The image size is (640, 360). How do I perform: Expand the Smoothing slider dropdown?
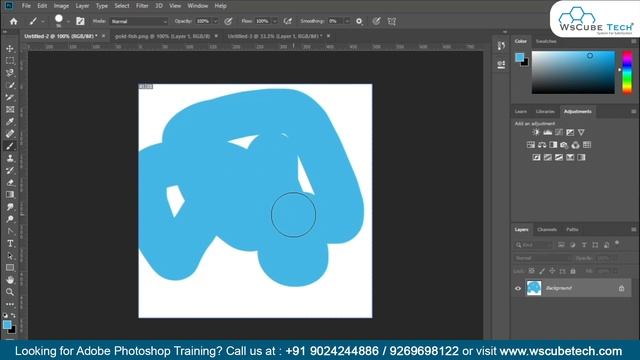(347, 21)
